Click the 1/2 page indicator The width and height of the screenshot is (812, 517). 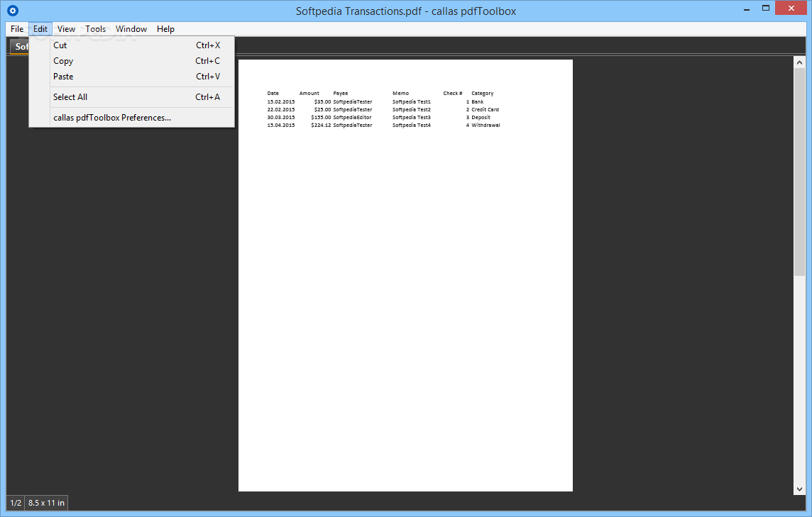[x=16, y=503]
